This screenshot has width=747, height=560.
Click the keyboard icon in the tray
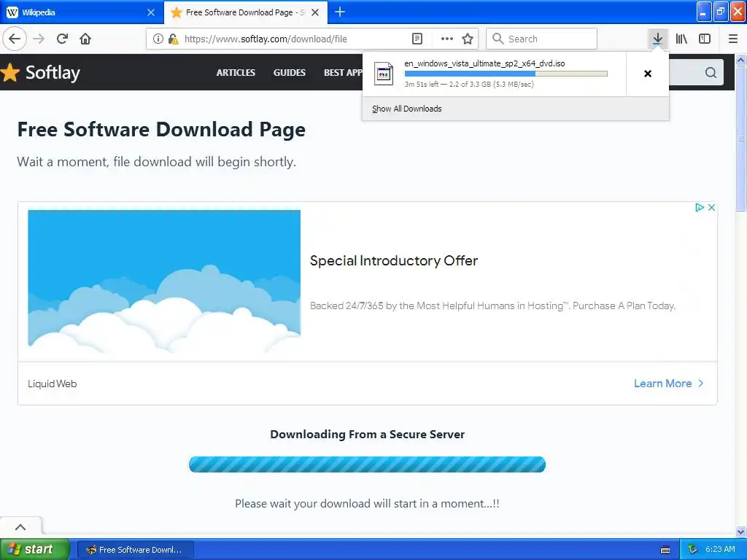click(x=665, y=550)
